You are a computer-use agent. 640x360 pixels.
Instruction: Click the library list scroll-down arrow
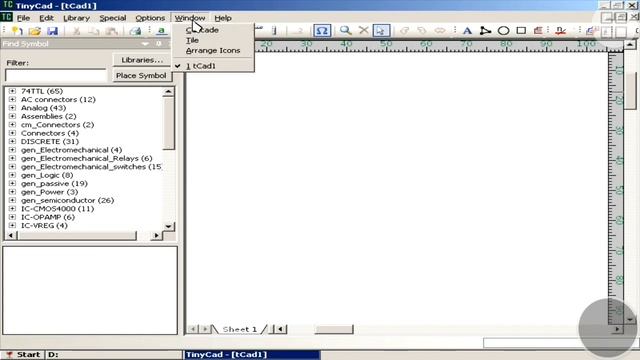click(x=169, y=226)
